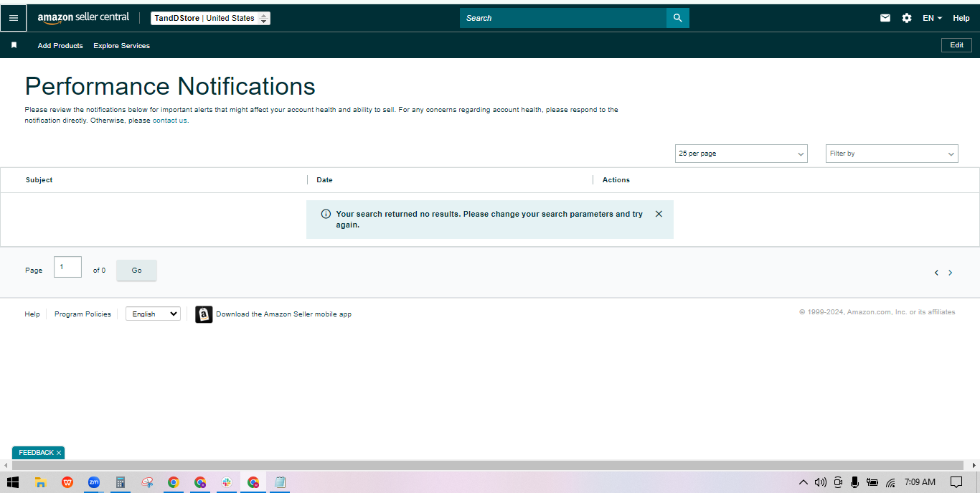Screen dimensions: 980x493
Task: Click the Date column header
Action: 324,180
